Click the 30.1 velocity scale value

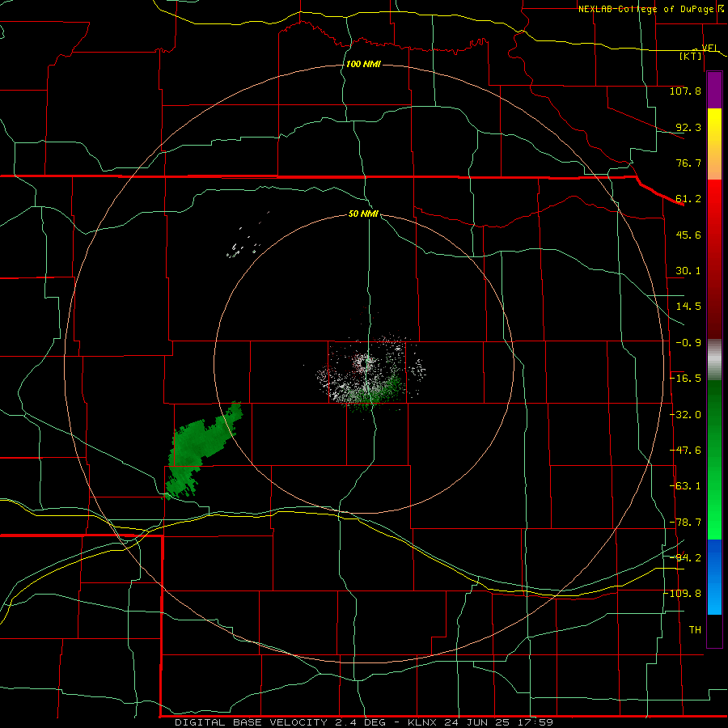688,271
